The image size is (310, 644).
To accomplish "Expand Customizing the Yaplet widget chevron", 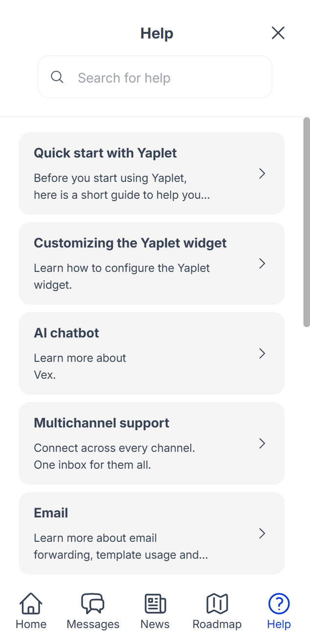I will click(262, 263).
